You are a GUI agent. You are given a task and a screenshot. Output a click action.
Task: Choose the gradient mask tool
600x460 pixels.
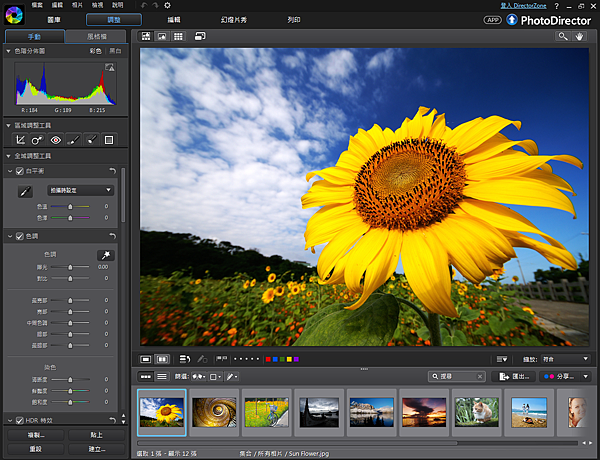click(x=109, y=140)
